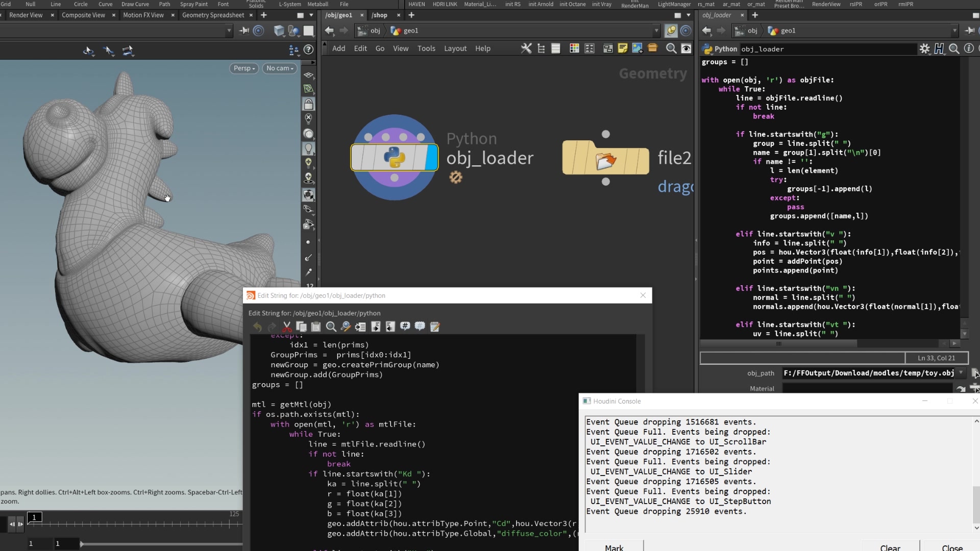This screenshot has height=551, width=980.
Task: Toggle pin icon in the viewport pane header
Action: [x=244, y=31]
